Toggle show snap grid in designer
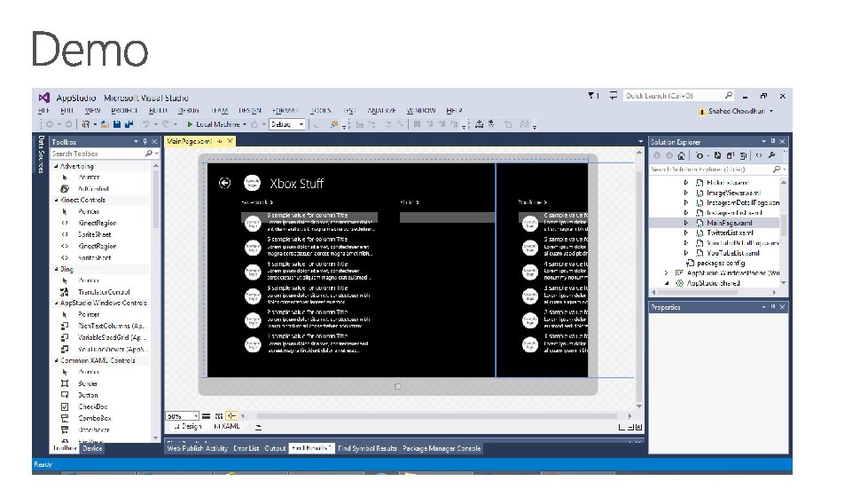Screen dimensions: 868x489 [206, 416]
